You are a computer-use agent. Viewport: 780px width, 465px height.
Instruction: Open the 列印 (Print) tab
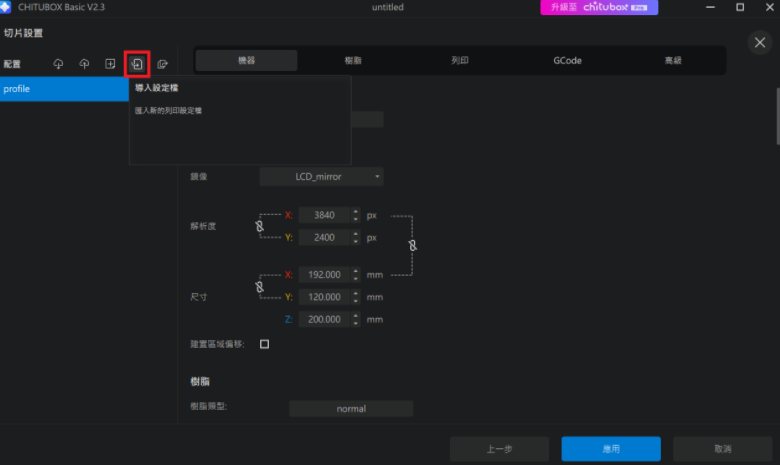click(460, 61)
